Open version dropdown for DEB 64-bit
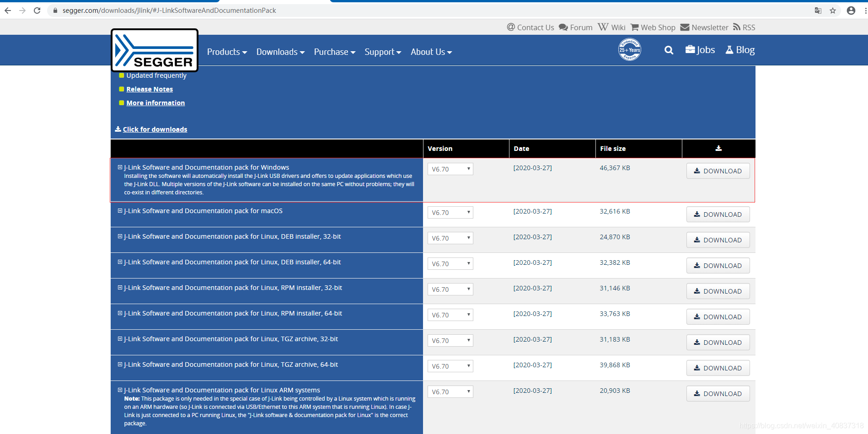This screenshot has width=868, height=434. click(x=450, y=264)
